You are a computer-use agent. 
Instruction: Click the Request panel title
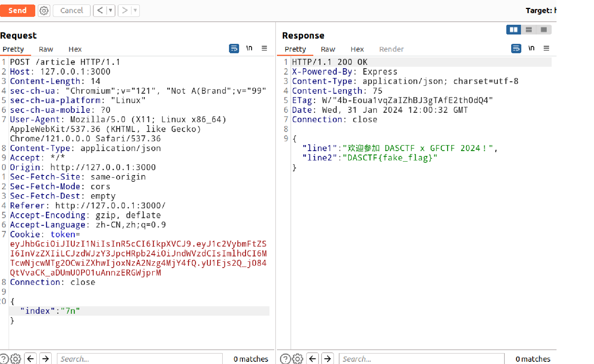(18, 36)
